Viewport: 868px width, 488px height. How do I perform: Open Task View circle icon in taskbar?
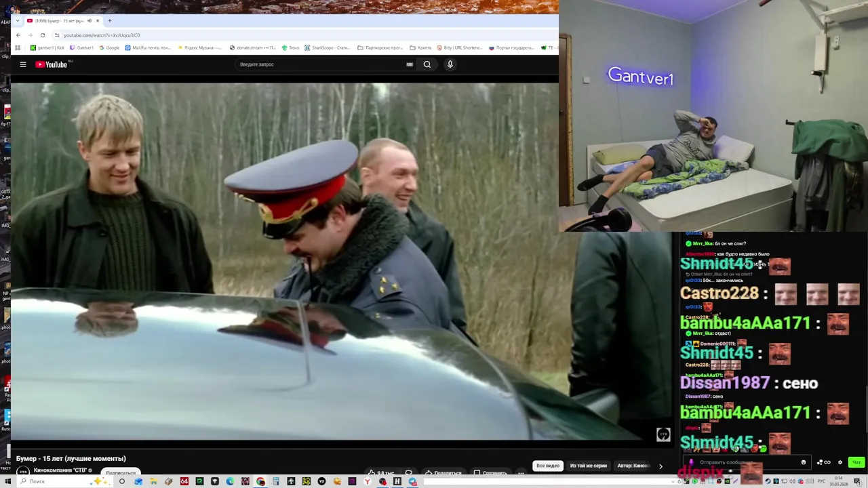122,481
